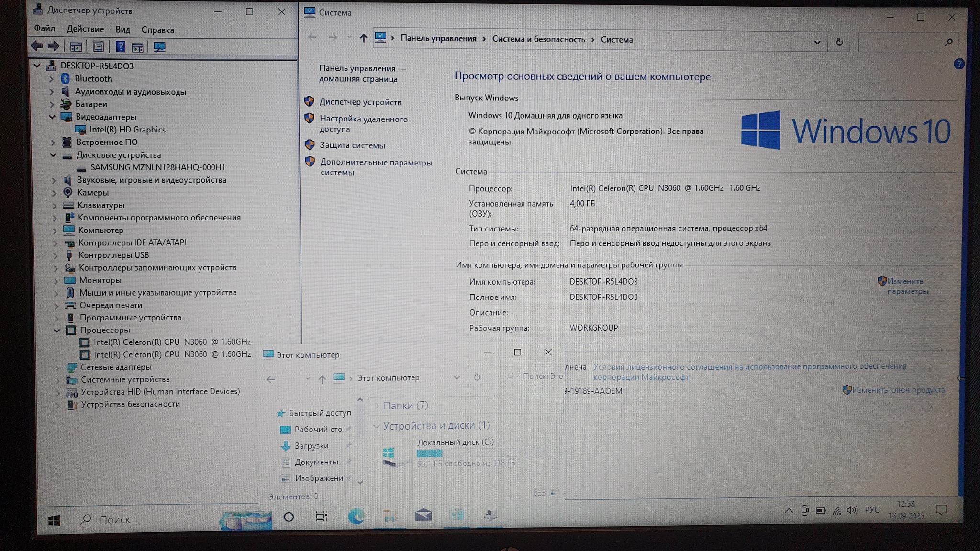Open Microsoft Edge from the taskbar
This screenshot has height=551, width=980.
coord(356,516)
